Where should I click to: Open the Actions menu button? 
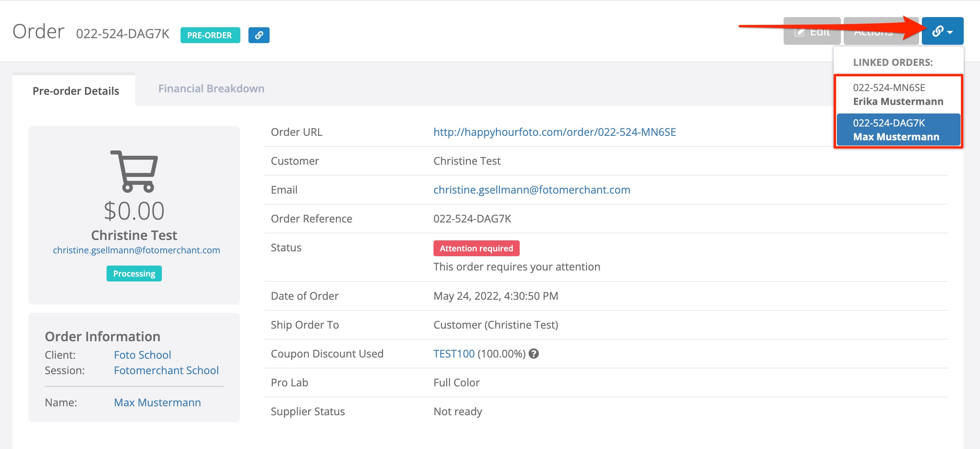pos(881,31)
